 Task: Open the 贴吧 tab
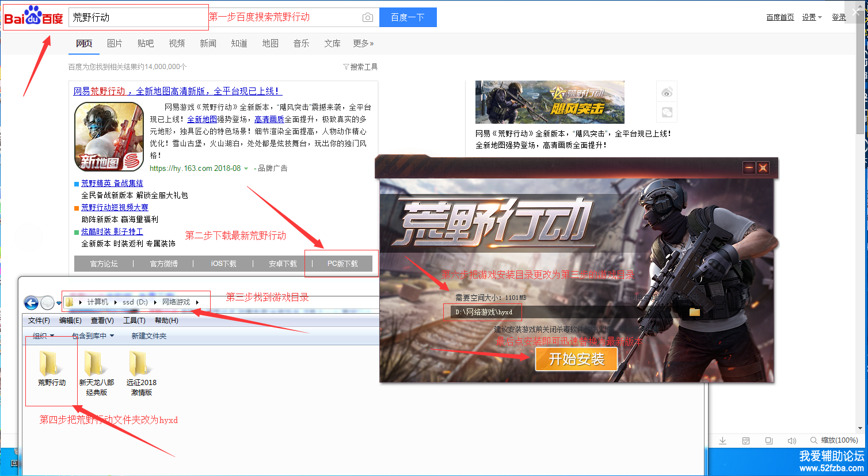[146, 43]
